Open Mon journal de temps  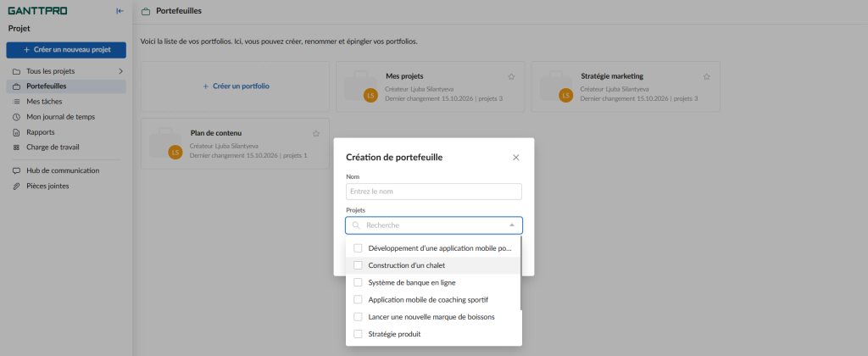(66, 117)
